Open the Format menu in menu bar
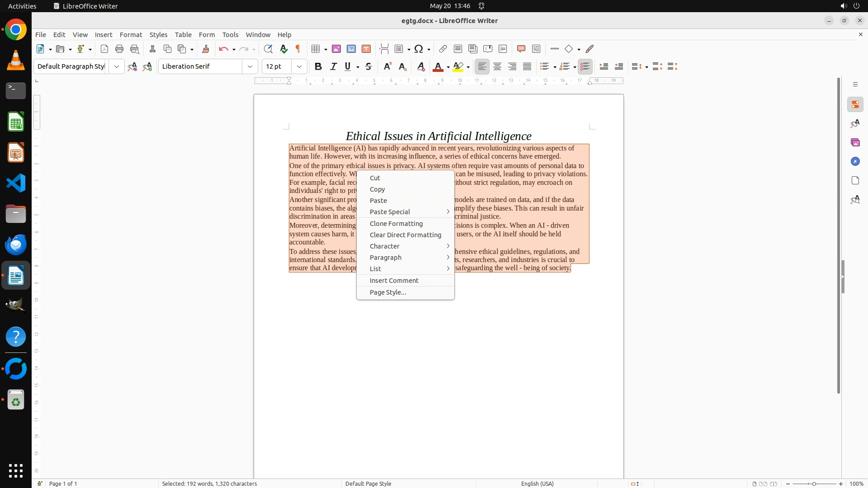The height and width of the screenshot is (488, 868). pos(131,35)
